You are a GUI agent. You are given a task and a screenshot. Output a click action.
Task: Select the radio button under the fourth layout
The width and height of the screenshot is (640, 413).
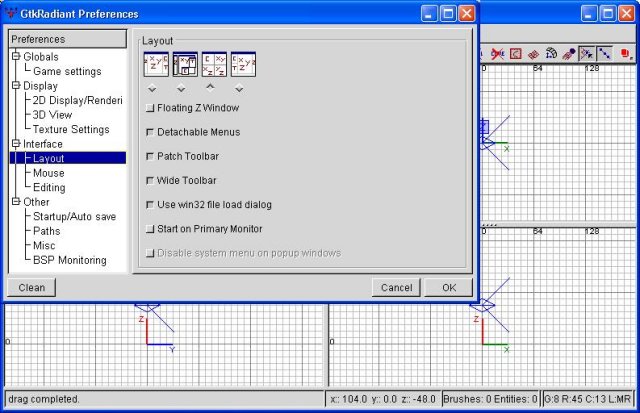tap(239, 88)
